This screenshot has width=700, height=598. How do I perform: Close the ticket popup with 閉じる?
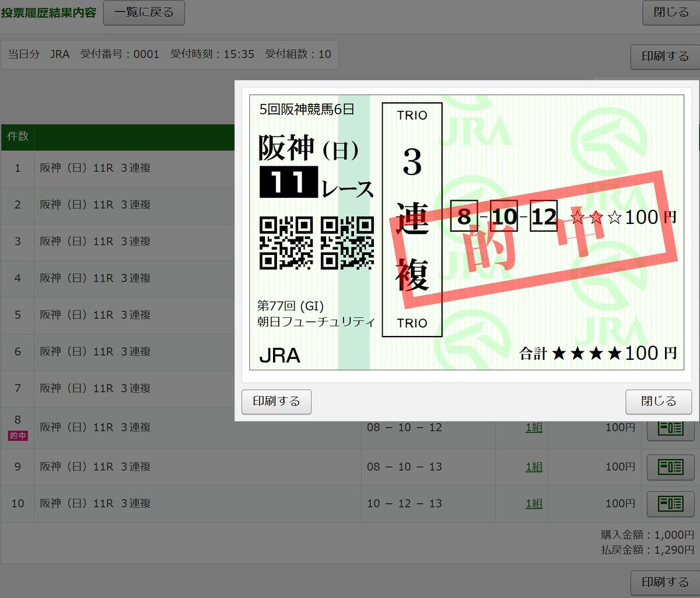pos(659,401)
